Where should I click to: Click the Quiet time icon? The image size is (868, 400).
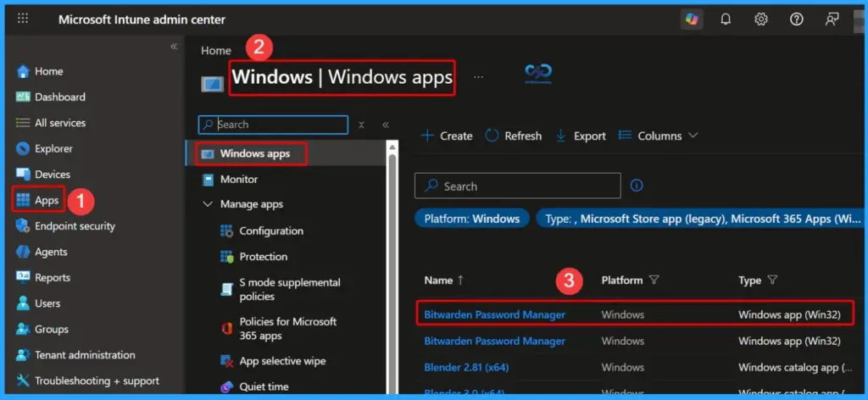pos(226,387)
